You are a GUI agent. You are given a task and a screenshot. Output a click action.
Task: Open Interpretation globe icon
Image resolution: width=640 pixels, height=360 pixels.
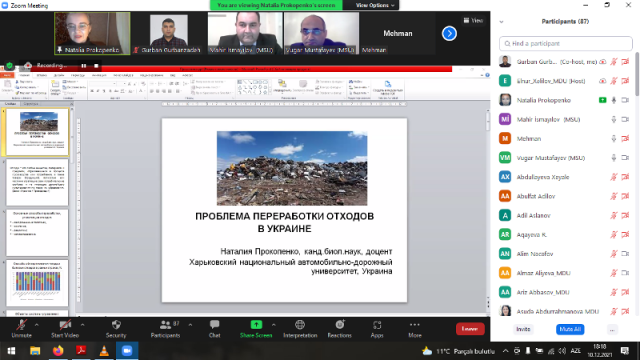pyautogui.click(x=300, y=329)
